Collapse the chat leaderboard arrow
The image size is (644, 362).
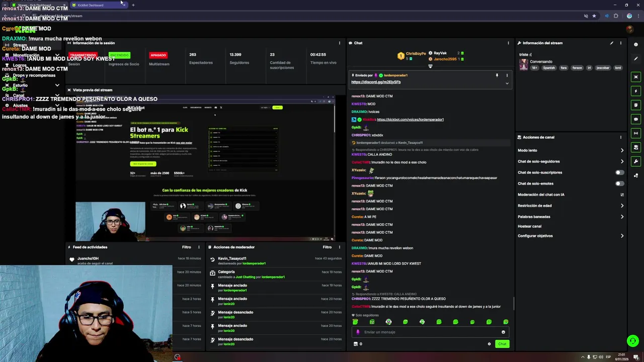pyautogui.click(x=430, y=66)
